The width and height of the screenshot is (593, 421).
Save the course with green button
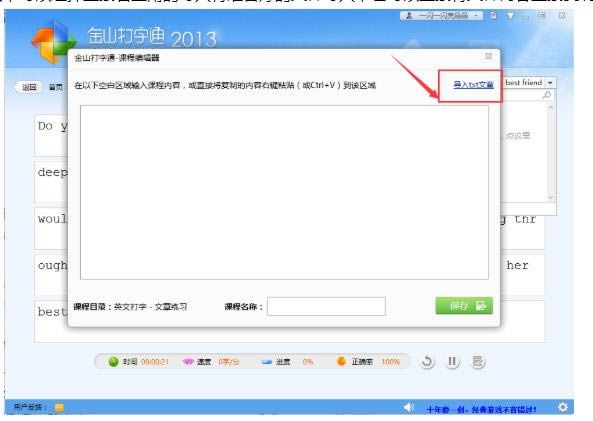(464, 306)
